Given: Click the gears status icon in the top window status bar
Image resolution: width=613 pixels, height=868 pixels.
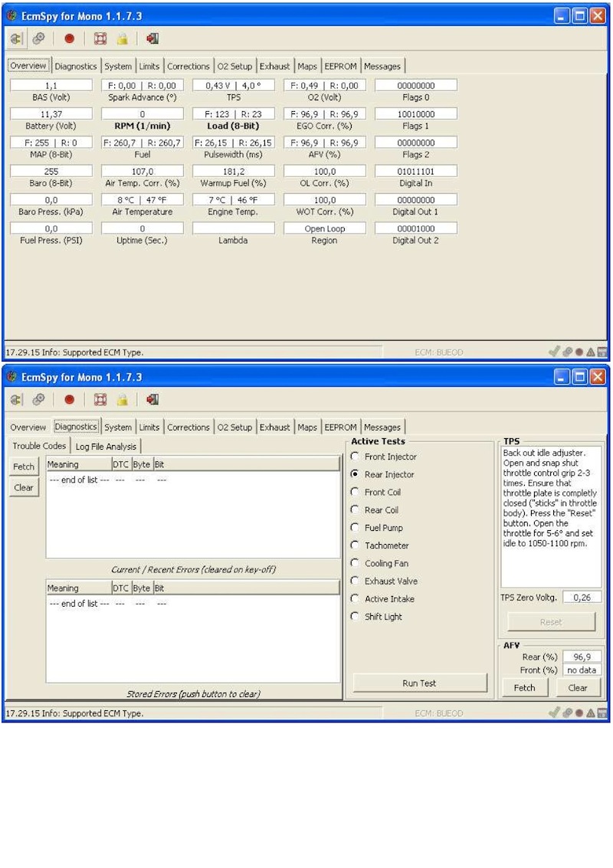Looking at the screenshot, I should tap(568, 352).
